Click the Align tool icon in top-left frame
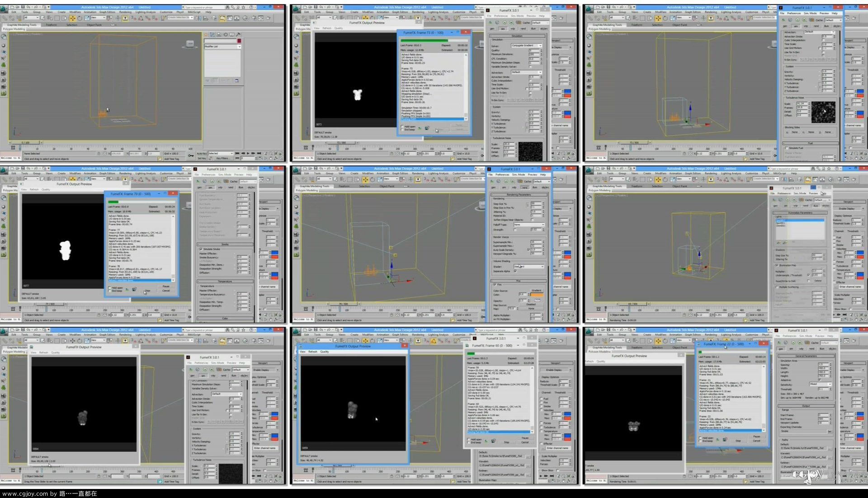The image size is (868, 498). 206,18
